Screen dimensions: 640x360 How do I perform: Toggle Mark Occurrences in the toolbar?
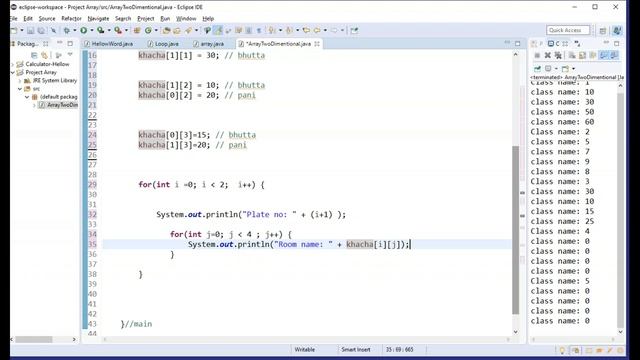point(218,30)
